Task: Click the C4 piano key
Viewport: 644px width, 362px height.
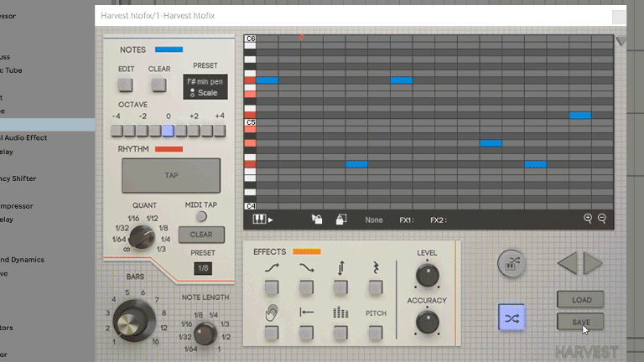Action: coord(250,206)
